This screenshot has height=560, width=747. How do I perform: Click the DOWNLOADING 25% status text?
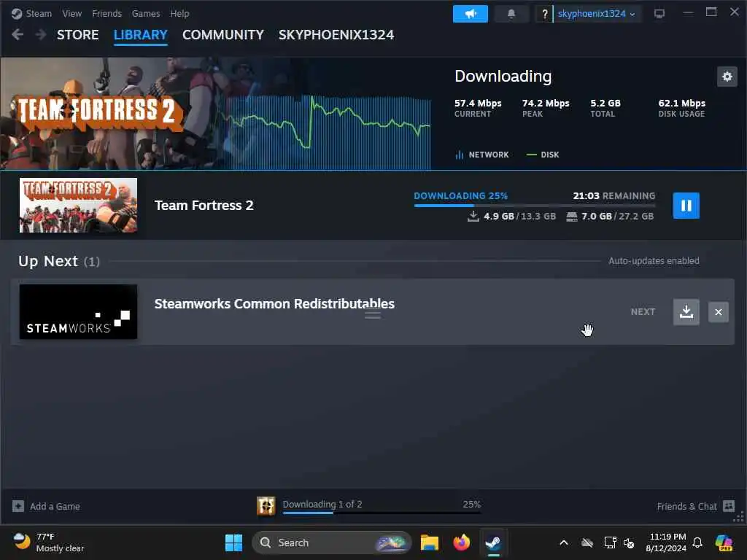pyautogui.click(x=461, y=195)
